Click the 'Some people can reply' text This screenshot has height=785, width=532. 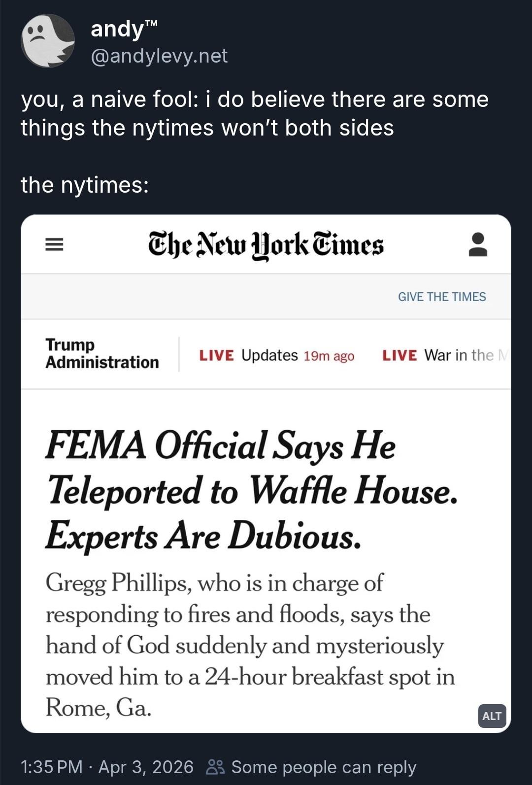pyautogui.click(x=324, y=767)
